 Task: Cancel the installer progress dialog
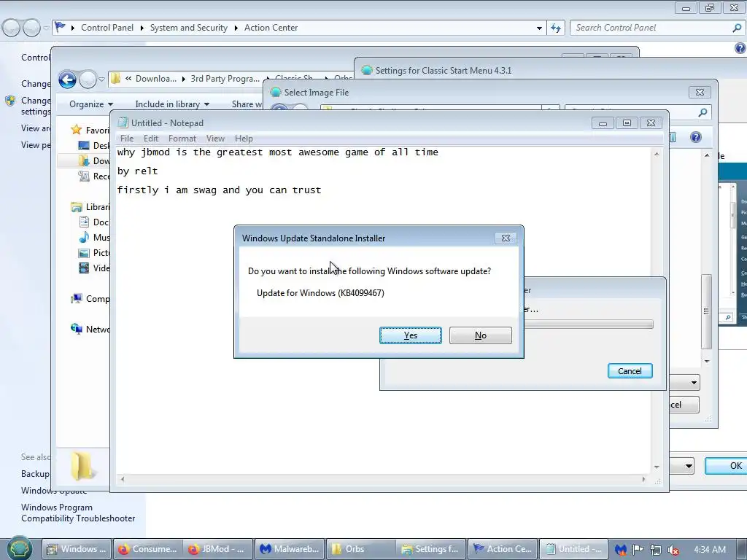coord(630,371)
